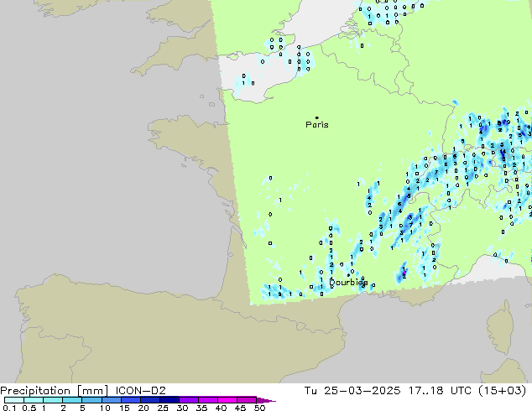
Task: Click the legend label "50"
Action: [259, 408]
